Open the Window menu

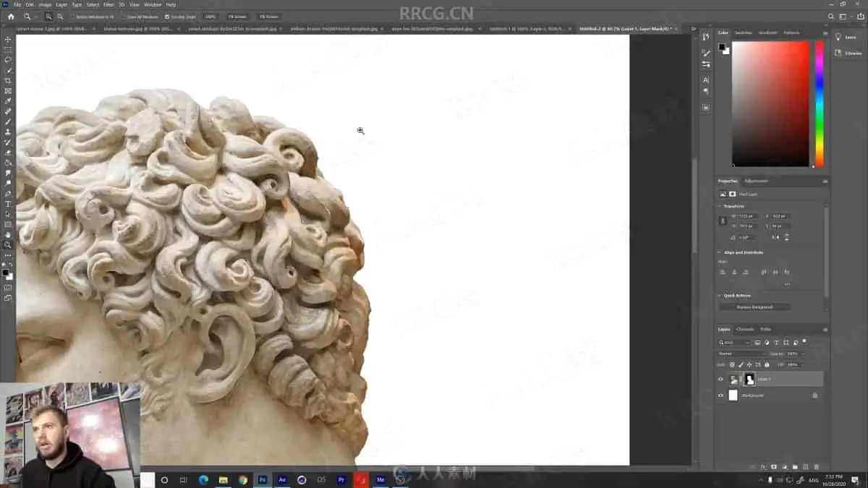click(x=153, y=4)
